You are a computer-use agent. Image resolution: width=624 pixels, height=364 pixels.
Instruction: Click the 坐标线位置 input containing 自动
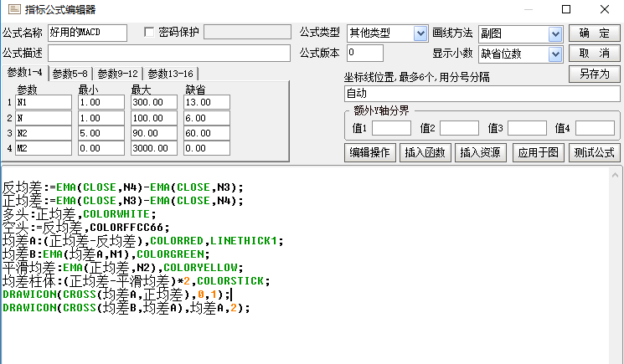pyautogui.click(x=481, y=94)
